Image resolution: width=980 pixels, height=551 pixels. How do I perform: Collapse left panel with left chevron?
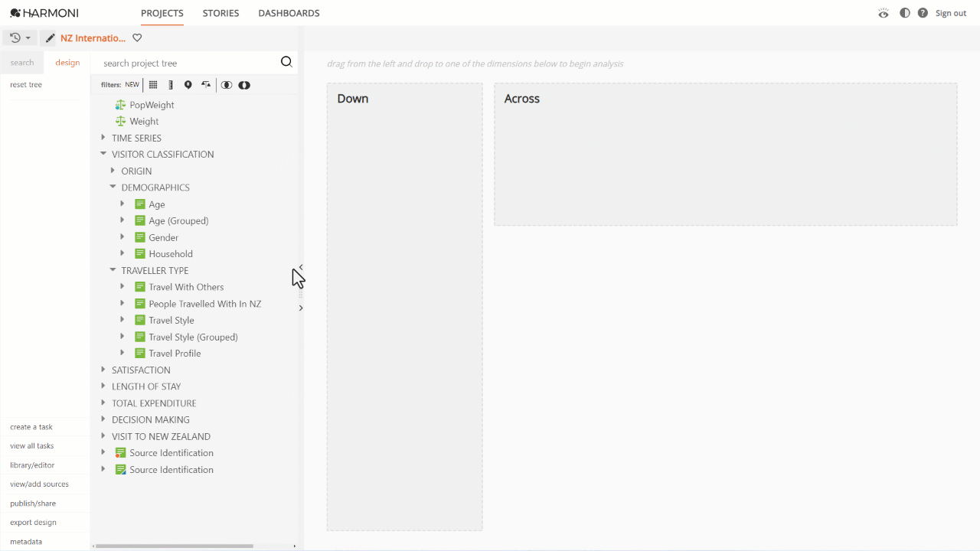click(301, 267)
